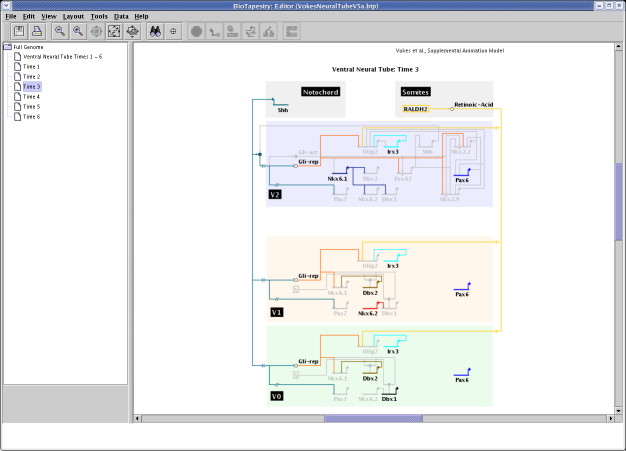The height and width of the screenshot is (451, 626).
Task: Select Time 1 in the model tree
Action: [31, 67]
